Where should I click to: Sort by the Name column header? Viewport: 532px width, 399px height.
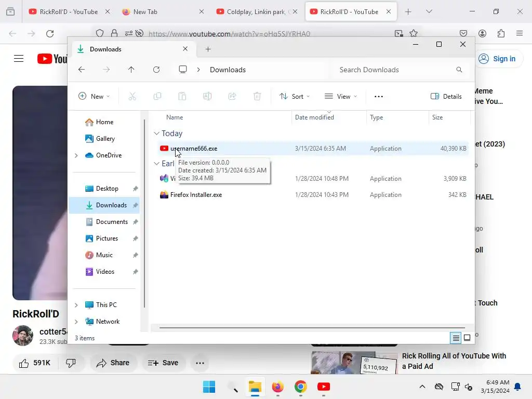point(175,117)
